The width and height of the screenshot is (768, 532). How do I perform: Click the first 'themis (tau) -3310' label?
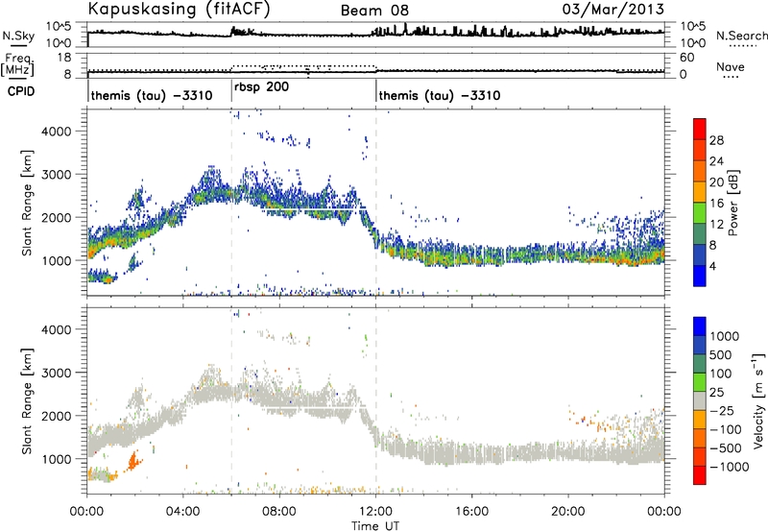pyautogui.click(x=152, y=95)
